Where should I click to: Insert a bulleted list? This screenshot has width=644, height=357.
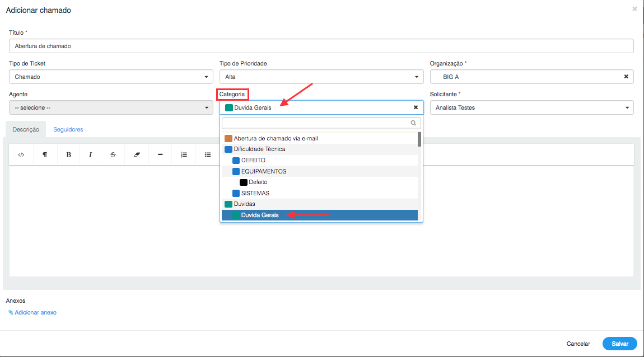pos(207,154)
